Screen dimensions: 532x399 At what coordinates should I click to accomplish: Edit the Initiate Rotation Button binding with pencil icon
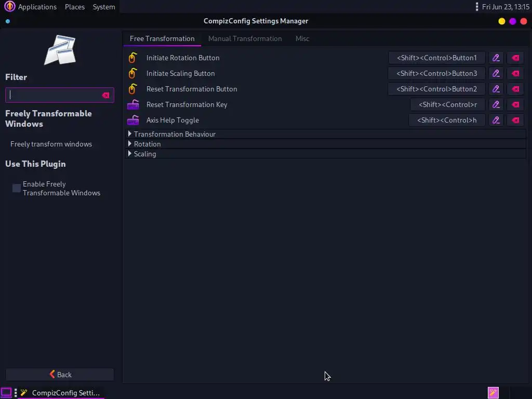click(x=496, y=58)
